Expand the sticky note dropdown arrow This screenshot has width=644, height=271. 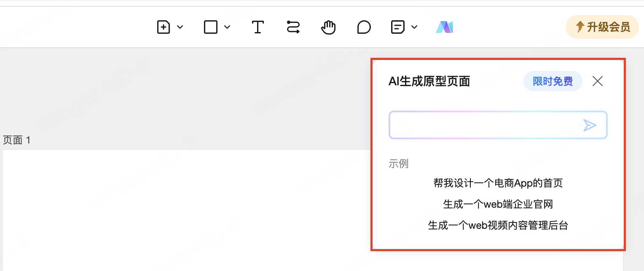coord(414,27)
